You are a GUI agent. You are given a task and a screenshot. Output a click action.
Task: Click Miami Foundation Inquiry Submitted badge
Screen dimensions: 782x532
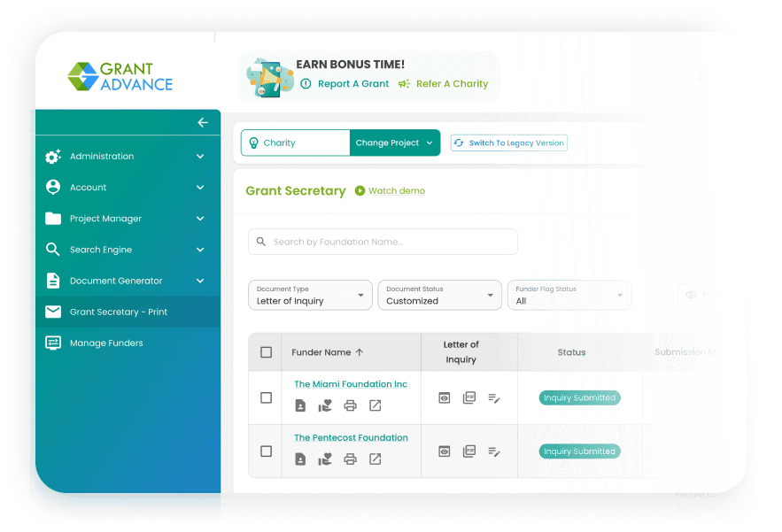579,397
